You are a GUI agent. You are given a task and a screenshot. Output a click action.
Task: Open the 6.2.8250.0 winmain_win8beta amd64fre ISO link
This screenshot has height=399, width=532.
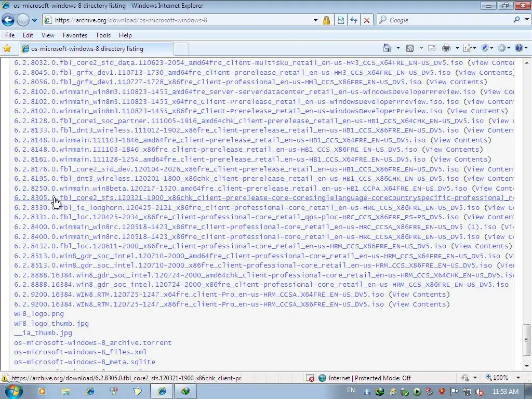click(241, 188)
